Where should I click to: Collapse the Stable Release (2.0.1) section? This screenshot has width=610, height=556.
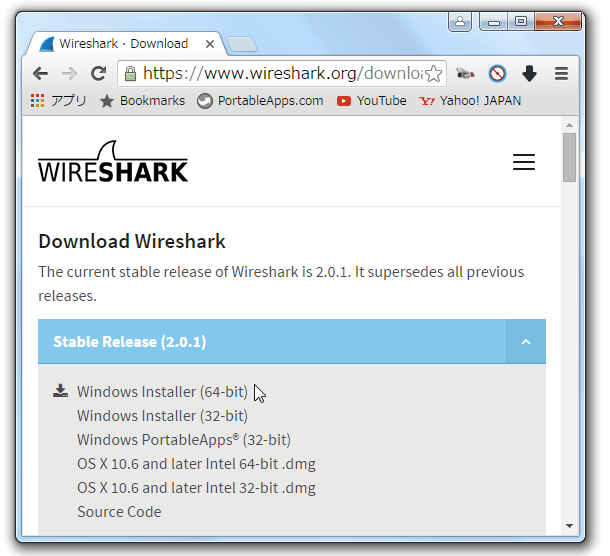click(526, 342)
